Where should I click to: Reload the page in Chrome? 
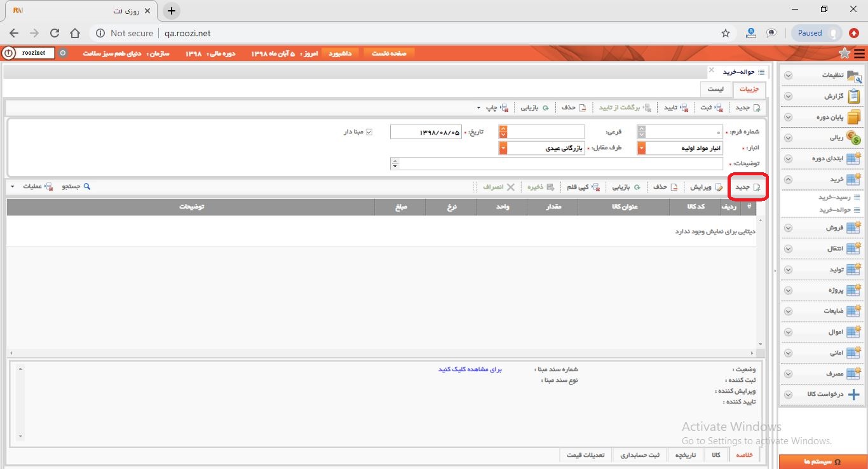(x=55, y=33)
